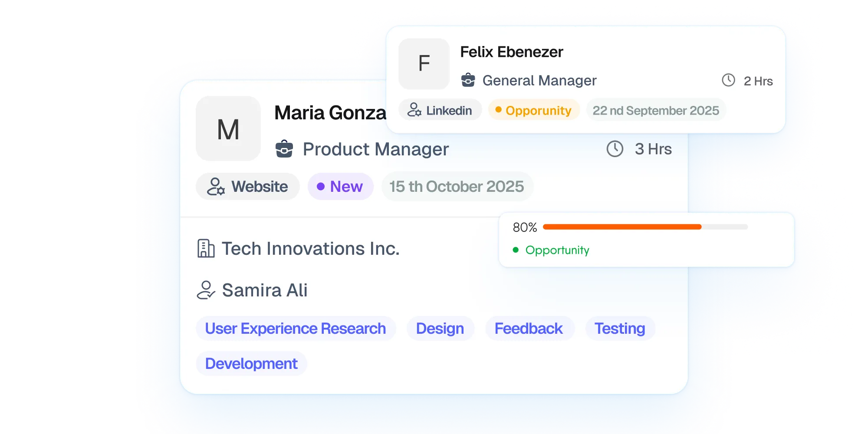Click the building icon beside Tech Innovations Inc.
This screenshot has height=434, width=868.
coord(206,249)
